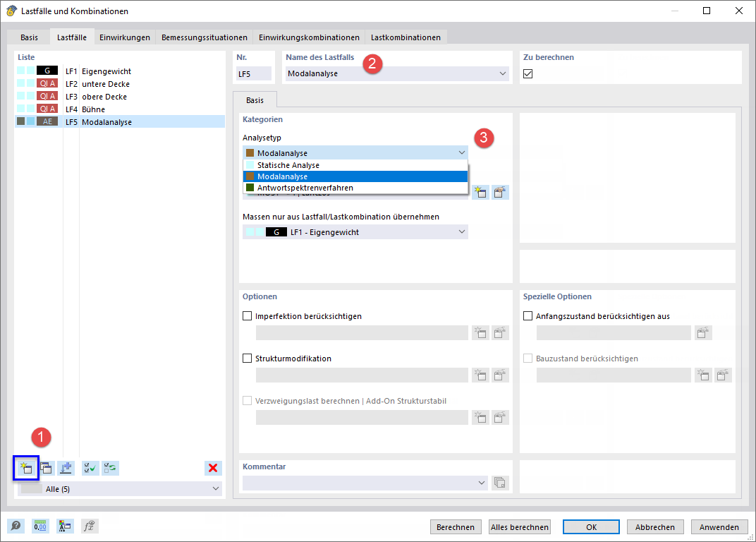The width and height of the screenshot is (756, 542).
Task: Import load cases icon in list toolbar
Action: pos(66,468)
